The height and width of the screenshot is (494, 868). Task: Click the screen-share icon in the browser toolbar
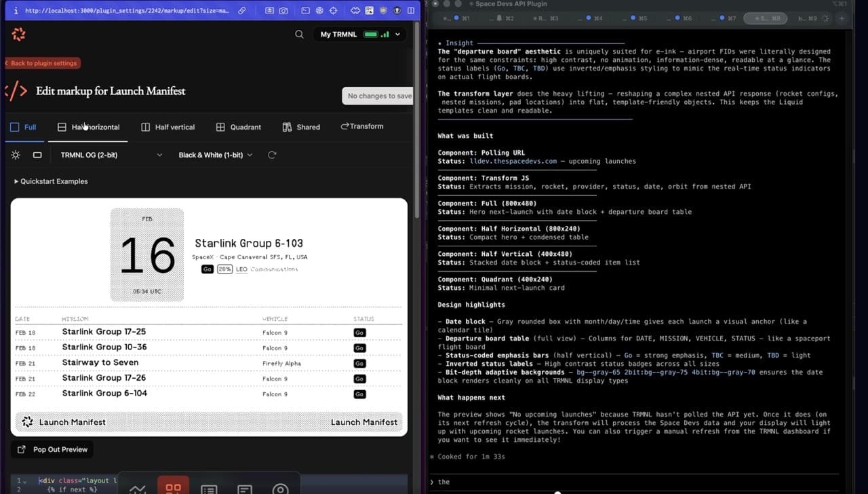tap(269, 11)
